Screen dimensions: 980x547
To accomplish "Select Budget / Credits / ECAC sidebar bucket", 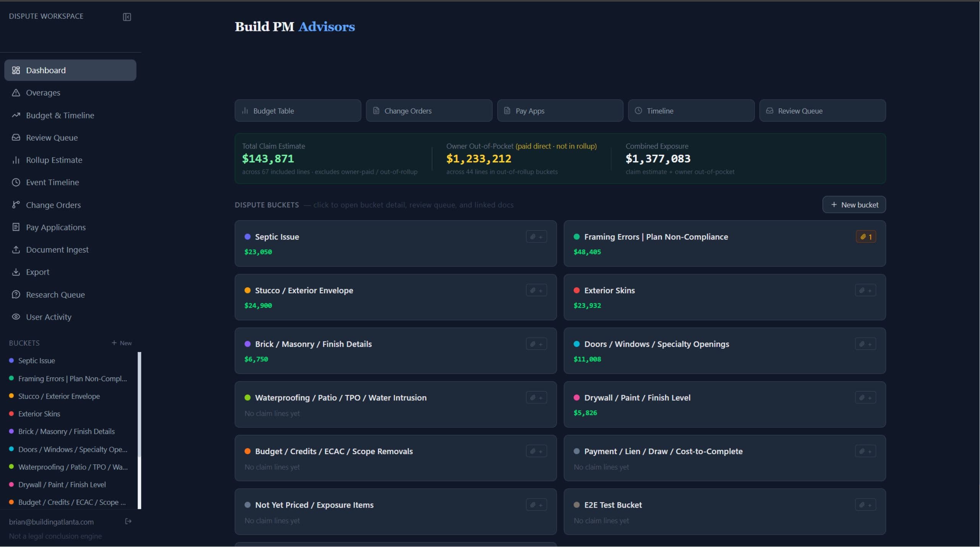I will [x=69, y=502].
